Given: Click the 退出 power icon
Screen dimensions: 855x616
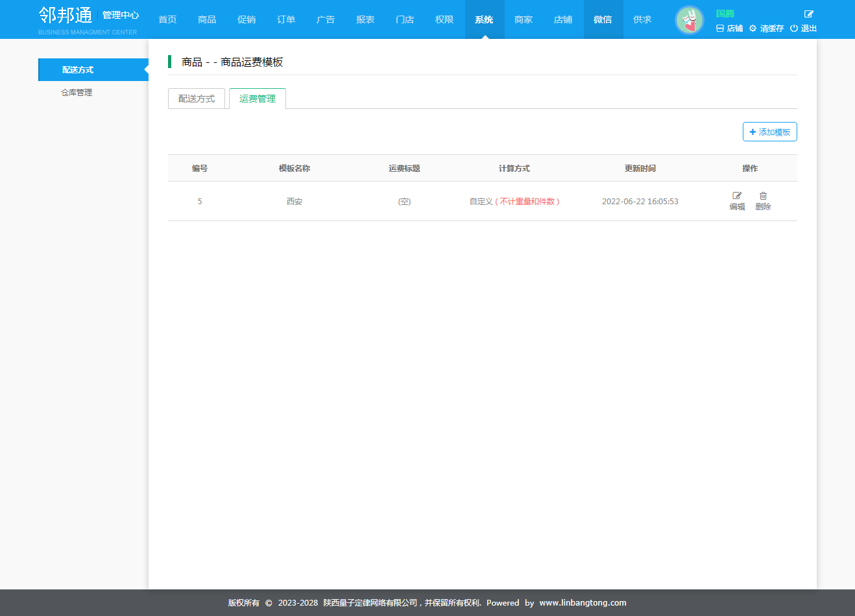Looking at the screenshot, I should pyautogui.click(x=793, y=29).
